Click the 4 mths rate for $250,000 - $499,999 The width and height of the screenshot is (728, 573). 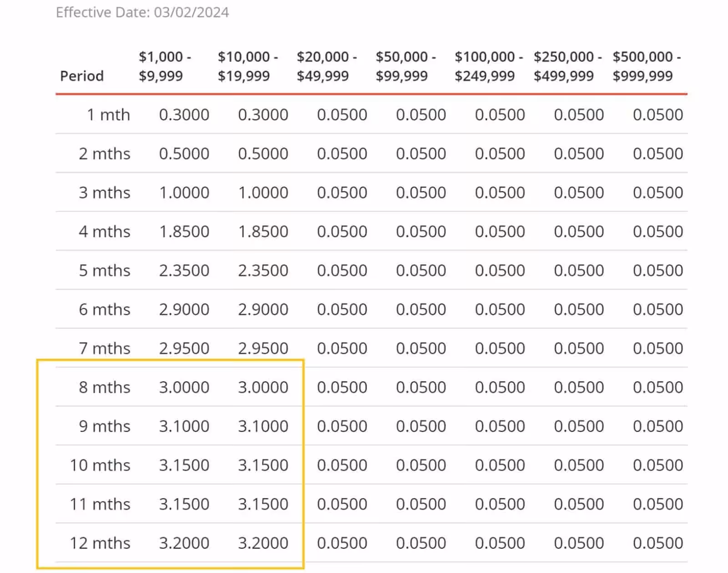tap(579, 231)
